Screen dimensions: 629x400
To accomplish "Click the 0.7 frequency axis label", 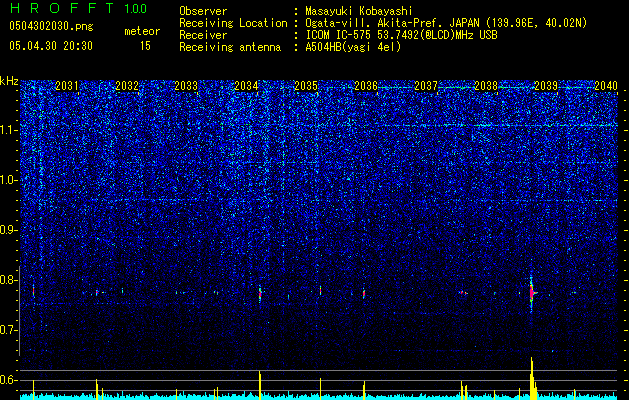I will 8,330.
